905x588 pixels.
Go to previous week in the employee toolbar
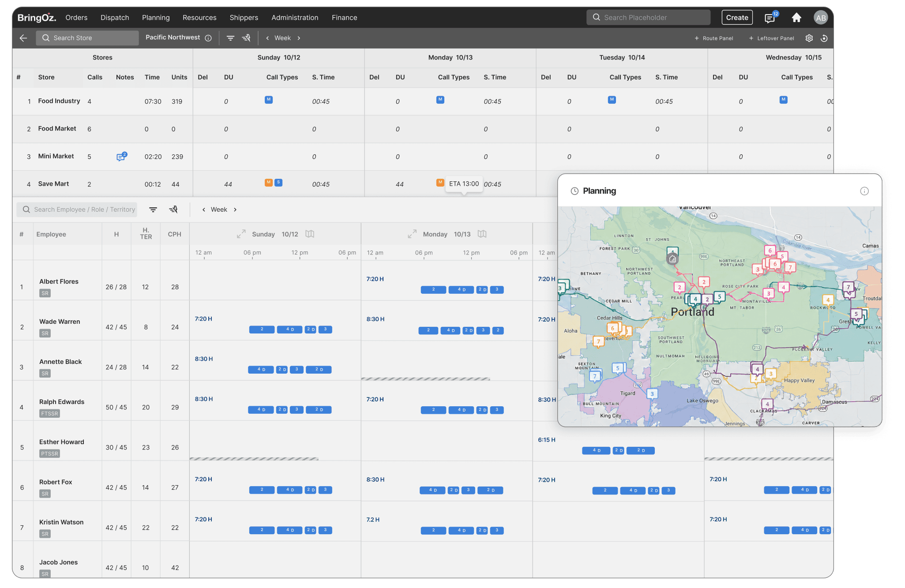pyautogui.click(x=203, y=210)
